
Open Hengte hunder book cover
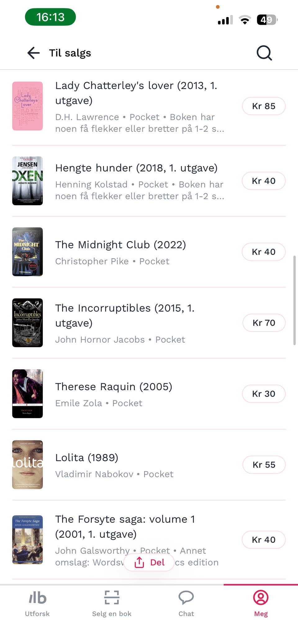pos(27,181)
